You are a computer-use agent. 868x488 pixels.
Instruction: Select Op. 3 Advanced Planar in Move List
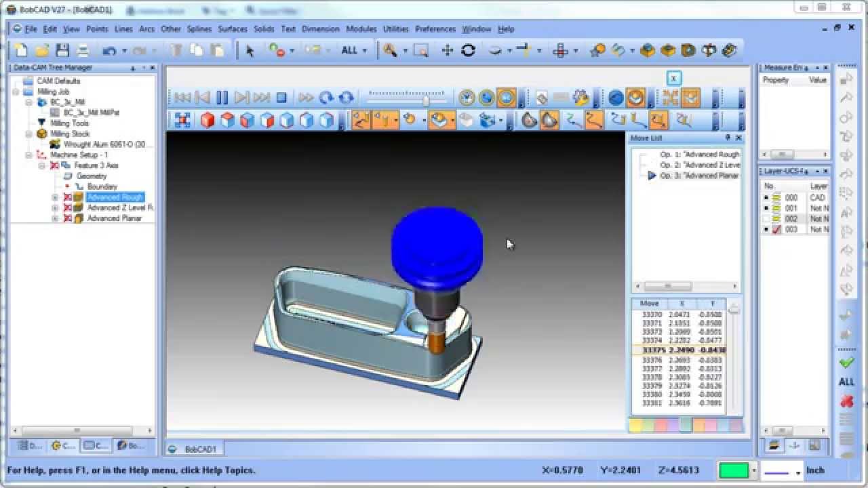pos(699,176)
